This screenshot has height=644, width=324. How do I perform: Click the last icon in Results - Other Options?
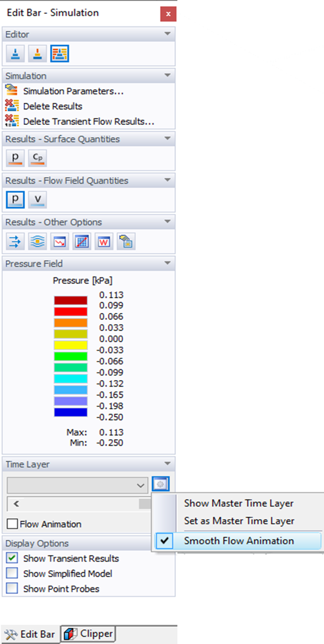click(x=126, y=241)
